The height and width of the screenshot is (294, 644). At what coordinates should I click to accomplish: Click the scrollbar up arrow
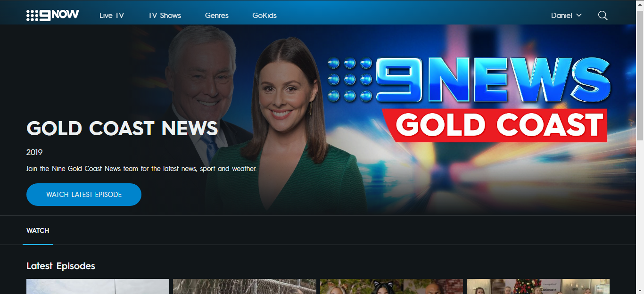640,4
